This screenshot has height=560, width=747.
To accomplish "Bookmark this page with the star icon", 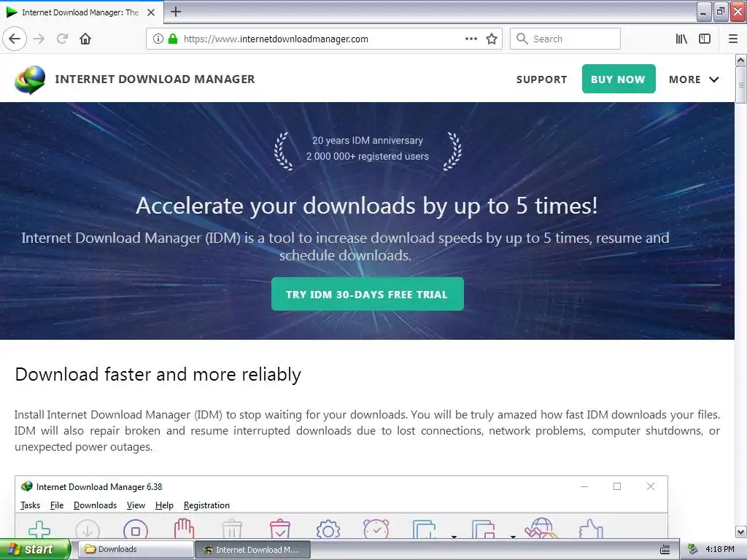I will click(492, 39).
